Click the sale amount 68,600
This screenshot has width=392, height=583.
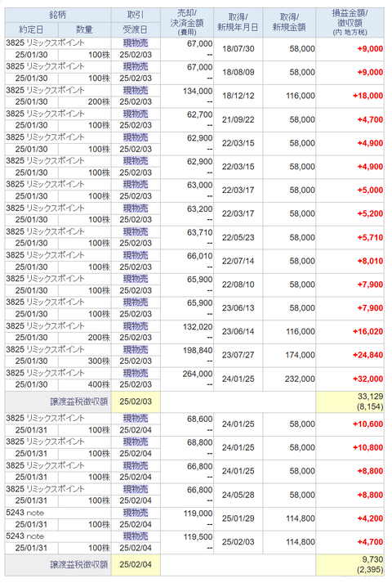coord(200,419)
